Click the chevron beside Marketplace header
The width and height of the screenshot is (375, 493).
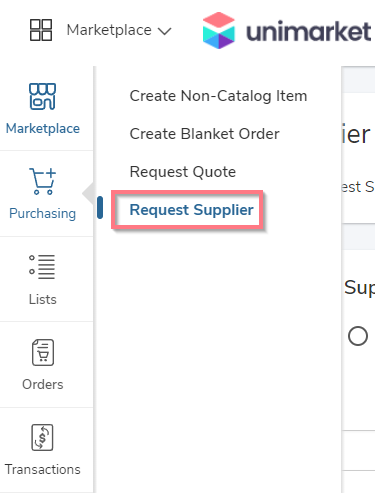click(165, 31)
